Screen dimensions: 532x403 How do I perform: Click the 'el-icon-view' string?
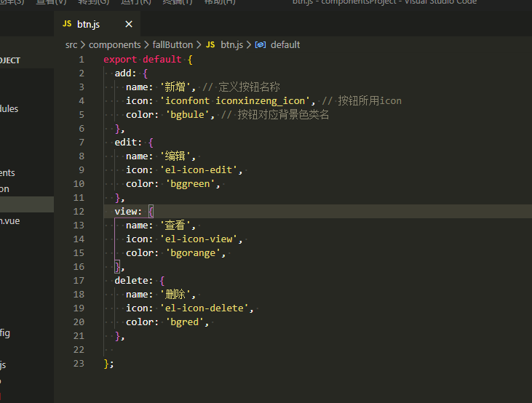[199, 239]
